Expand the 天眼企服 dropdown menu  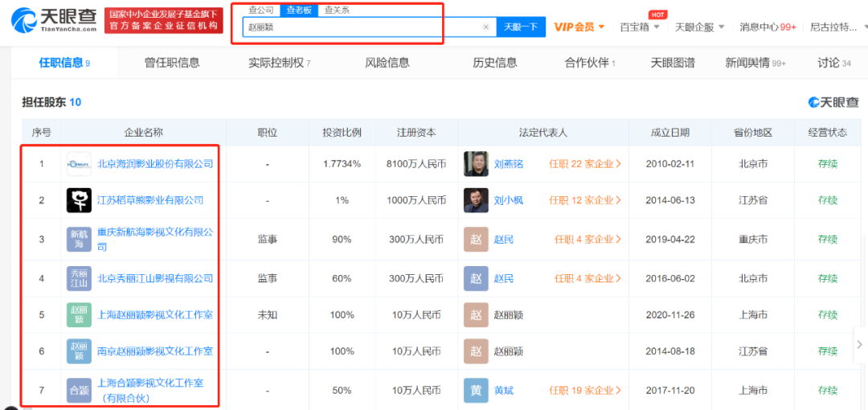[698, 27]
